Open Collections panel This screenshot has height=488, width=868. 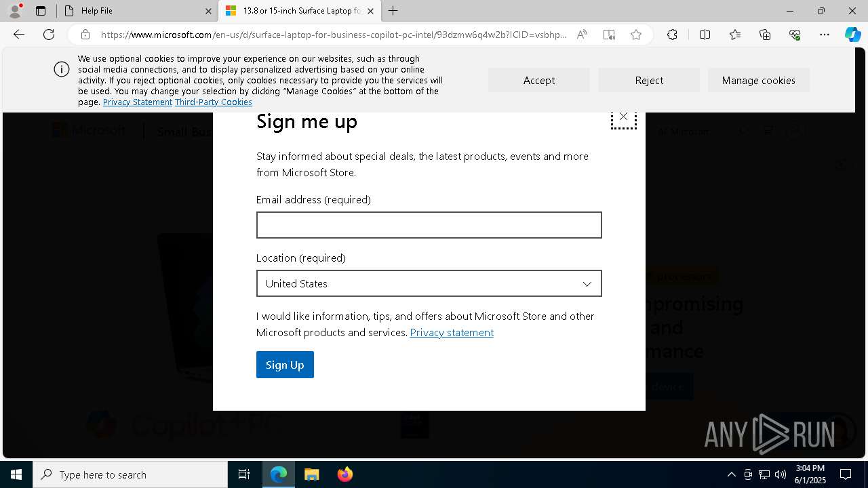pos(765,35)
